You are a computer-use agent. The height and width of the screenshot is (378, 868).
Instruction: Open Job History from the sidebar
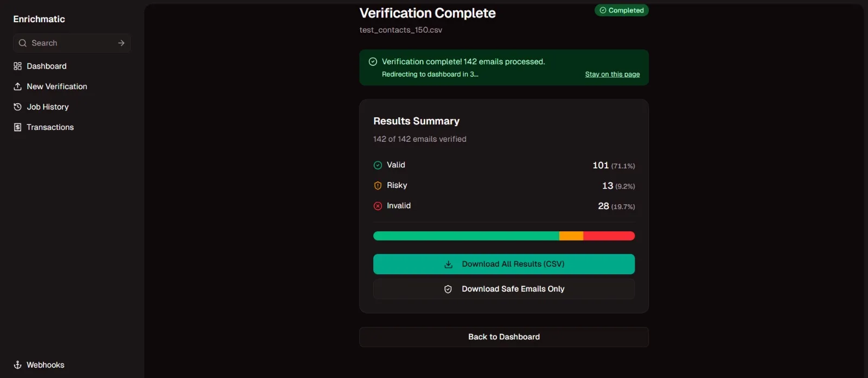coord(48,107)
